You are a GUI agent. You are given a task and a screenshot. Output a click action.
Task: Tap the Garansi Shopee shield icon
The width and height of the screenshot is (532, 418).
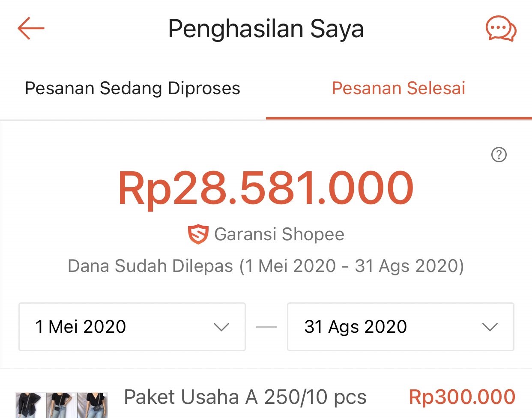(x=198, y=235)
